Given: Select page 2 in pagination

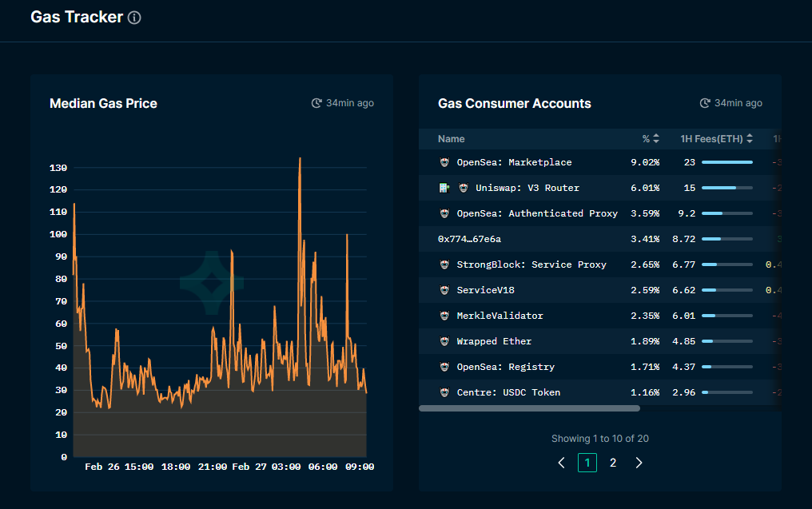Looking at the screenshot, I should [613, 463].
